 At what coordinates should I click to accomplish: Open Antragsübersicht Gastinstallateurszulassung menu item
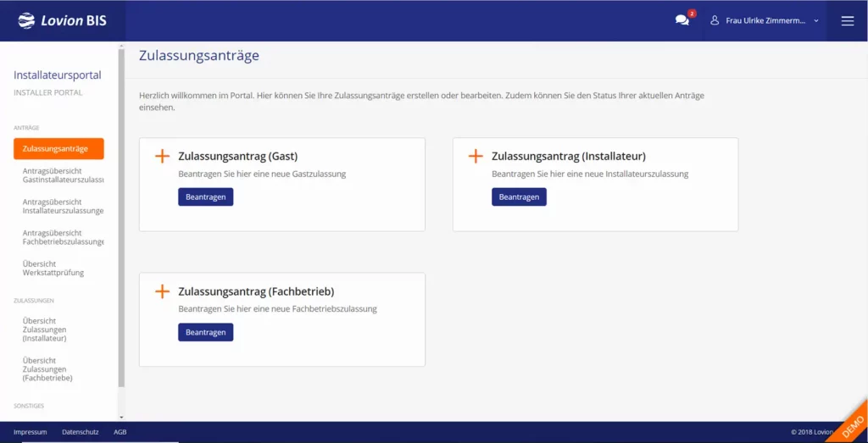[x=63, y=175]
